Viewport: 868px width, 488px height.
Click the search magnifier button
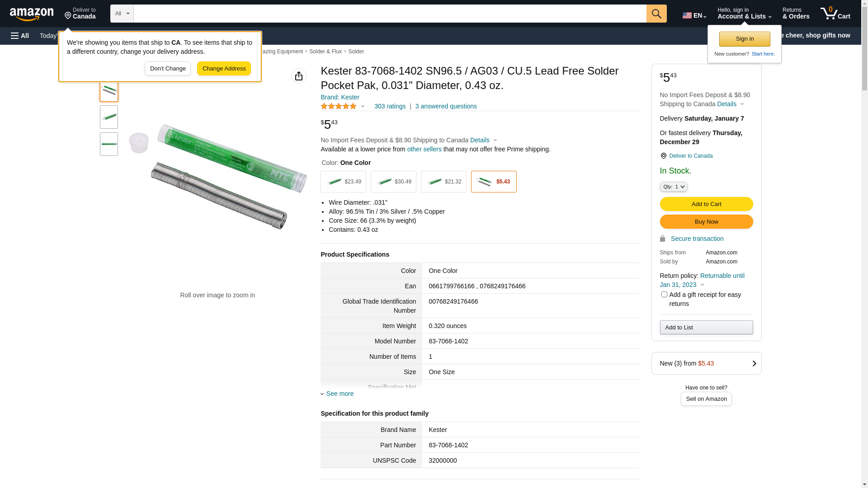[656, 14]
